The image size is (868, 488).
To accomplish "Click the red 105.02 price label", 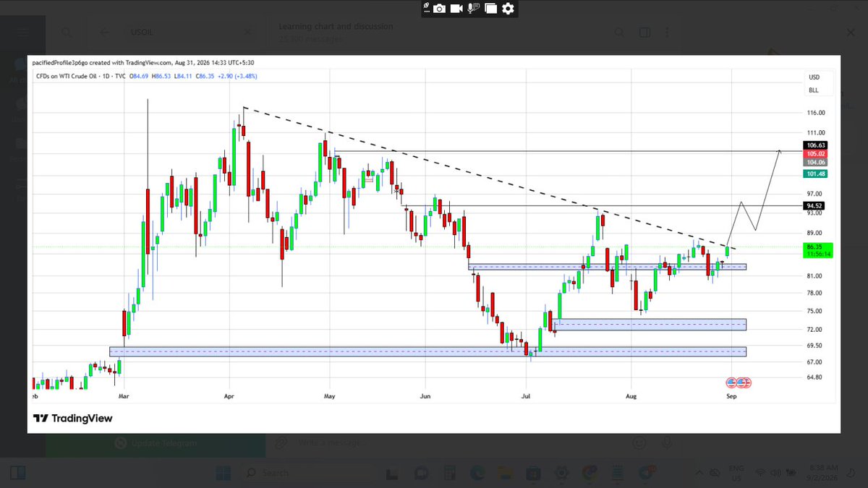I will 816,154.
